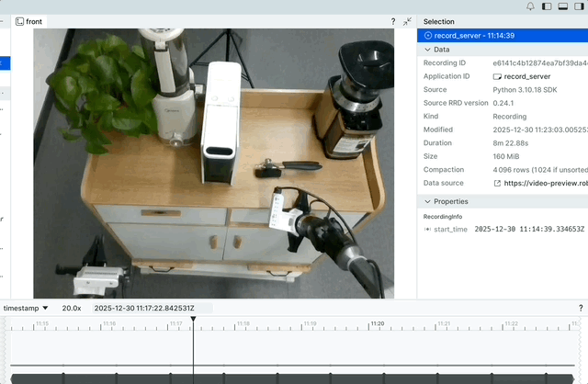Open help for the front view

[393, 21]
